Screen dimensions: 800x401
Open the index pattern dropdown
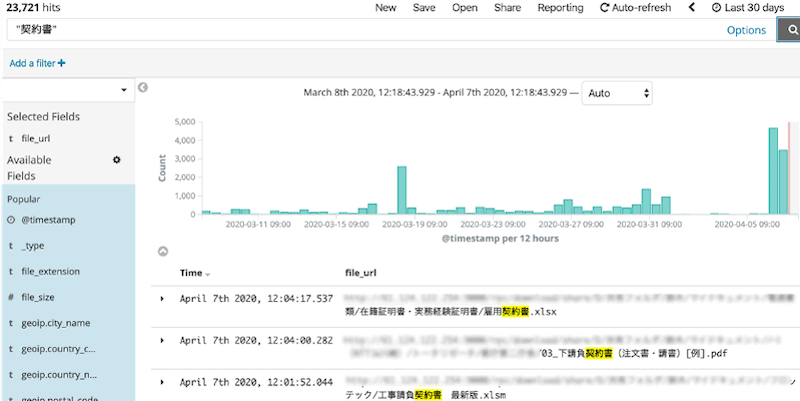point(68,90)
